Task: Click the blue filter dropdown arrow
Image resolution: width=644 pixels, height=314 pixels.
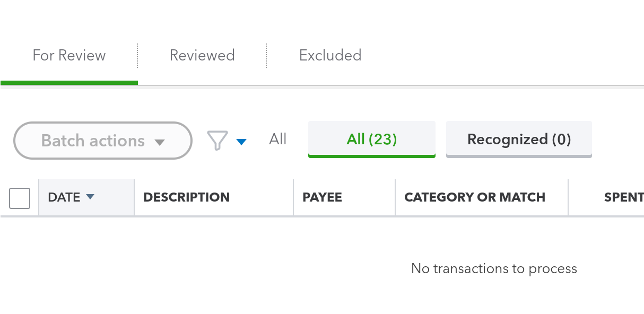Action: (x=241, y=142)
